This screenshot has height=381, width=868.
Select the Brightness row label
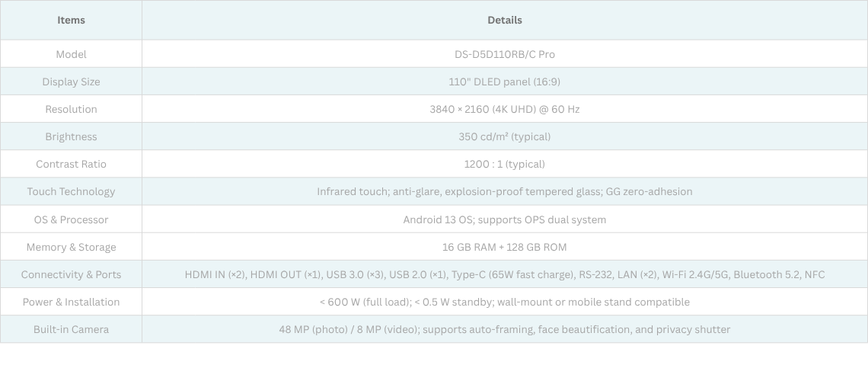click(x=71, y=136)
